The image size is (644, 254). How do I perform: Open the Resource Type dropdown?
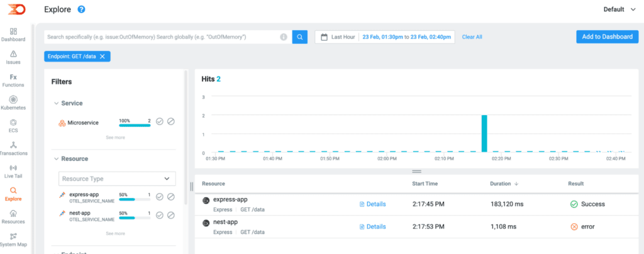tap(117, 179)
